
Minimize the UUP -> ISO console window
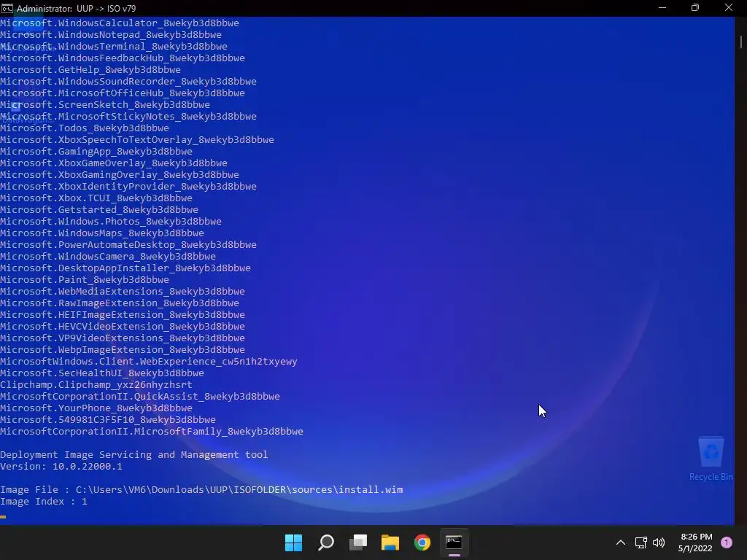click(662, 8)
